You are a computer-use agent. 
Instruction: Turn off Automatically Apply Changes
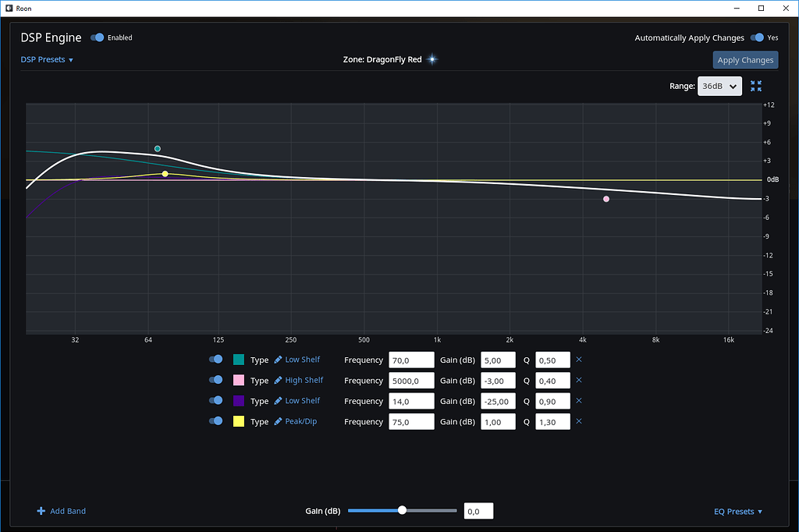[x=756, y=37]
